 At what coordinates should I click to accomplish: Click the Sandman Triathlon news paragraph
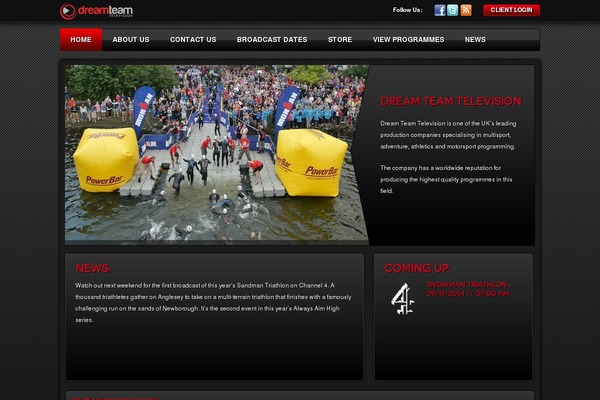(213, 302)
